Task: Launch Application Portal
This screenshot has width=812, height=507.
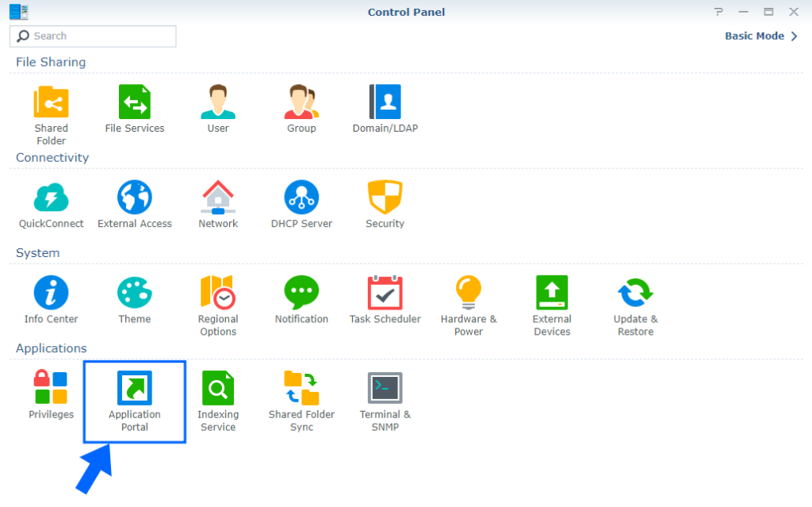Action: point(134,389)
